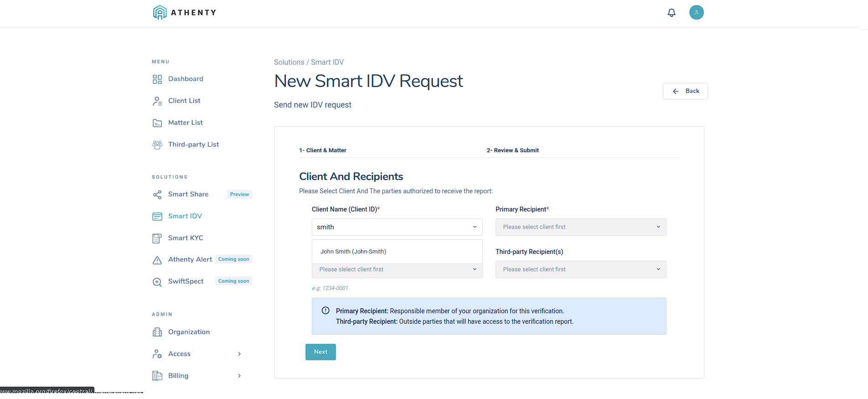Image resolution: width=868 pixels, height=399 pixels.
Task: Select Smart KYC in sidebar
Action: (x=185, y=238)
